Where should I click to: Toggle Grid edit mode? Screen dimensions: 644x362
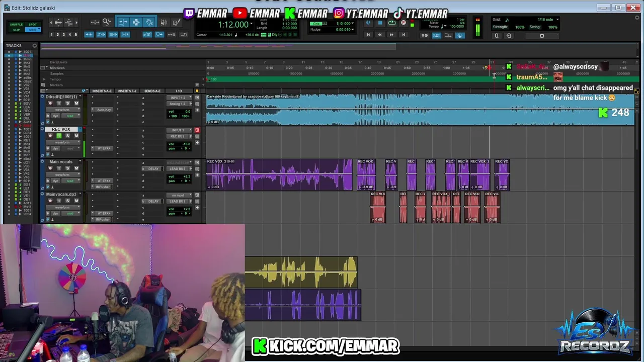click(x=33, y=30)
